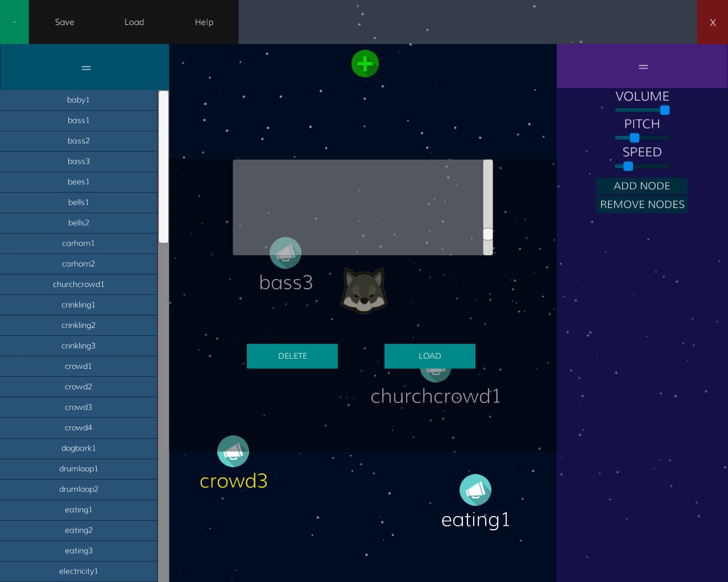Click the DELETE button in the dialog

[x=292, y=356]
